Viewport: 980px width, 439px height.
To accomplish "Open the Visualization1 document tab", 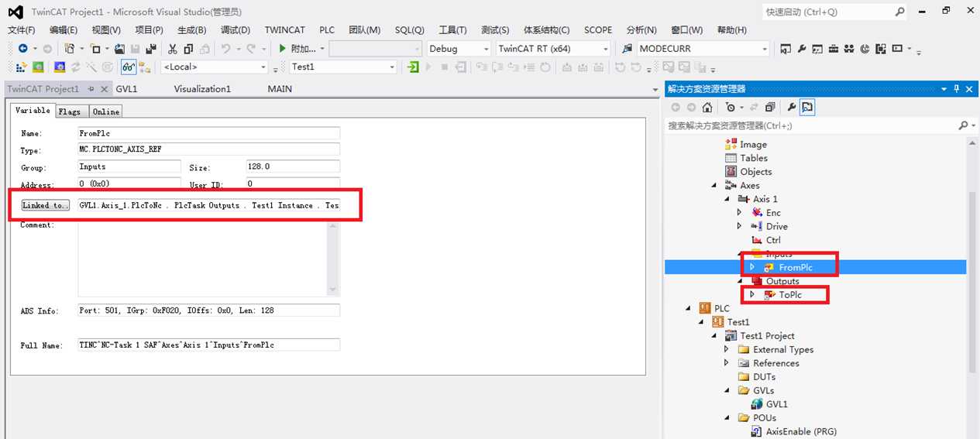I will (x=202, y=89).
